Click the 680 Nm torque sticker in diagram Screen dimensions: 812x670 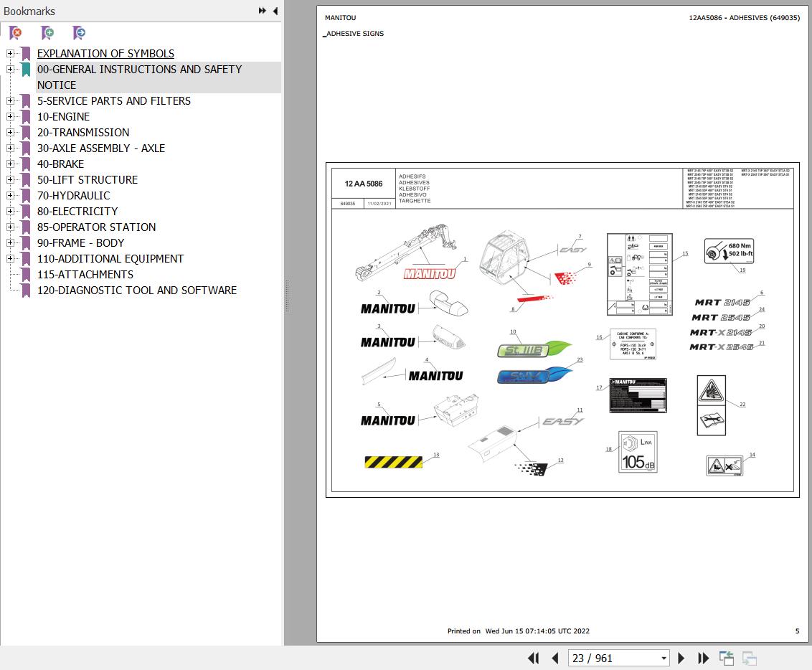729,250
